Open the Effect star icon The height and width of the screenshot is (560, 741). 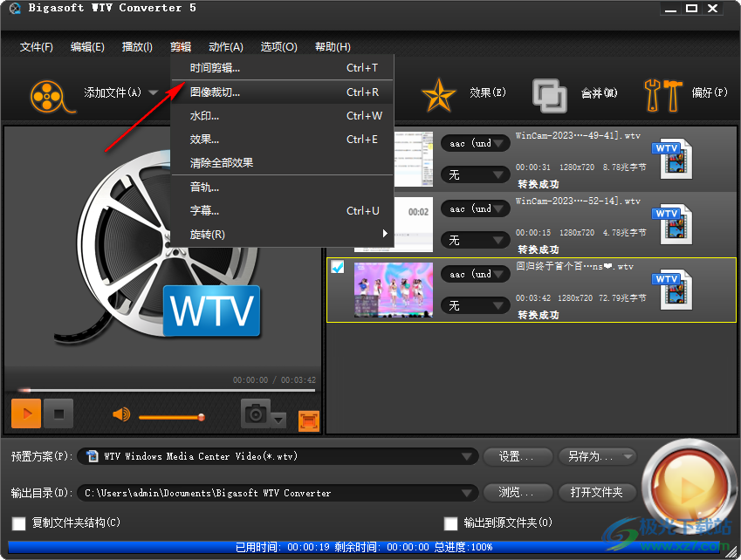(x=438, y=95)
